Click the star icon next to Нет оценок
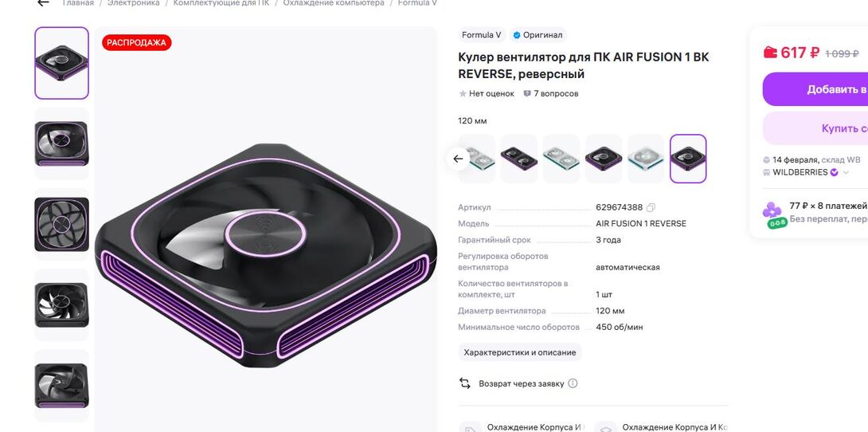 pos(463,93)
